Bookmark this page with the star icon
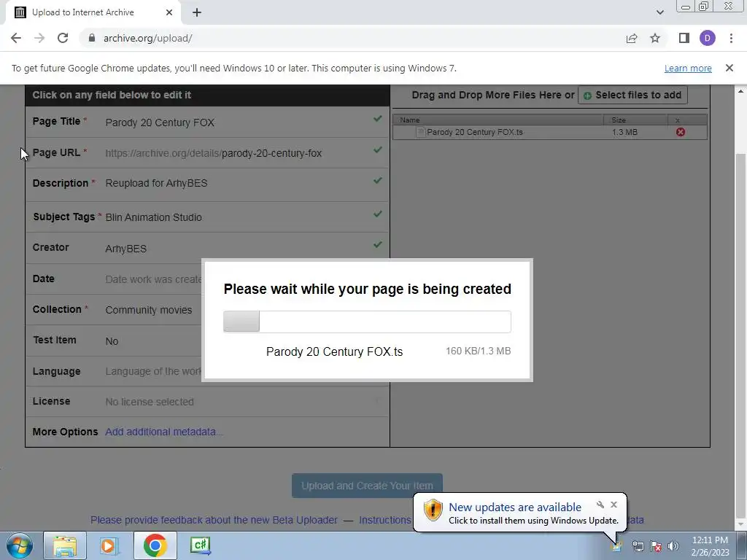The image size is (747, 560). [x=655, y=38]
